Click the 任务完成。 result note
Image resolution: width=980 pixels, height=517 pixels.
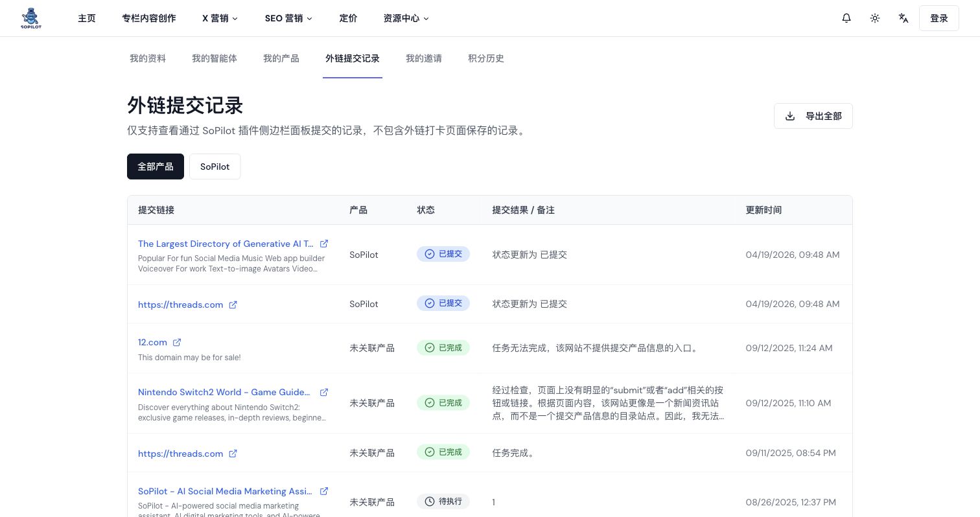pyautogui.click(x=515, y=453)
